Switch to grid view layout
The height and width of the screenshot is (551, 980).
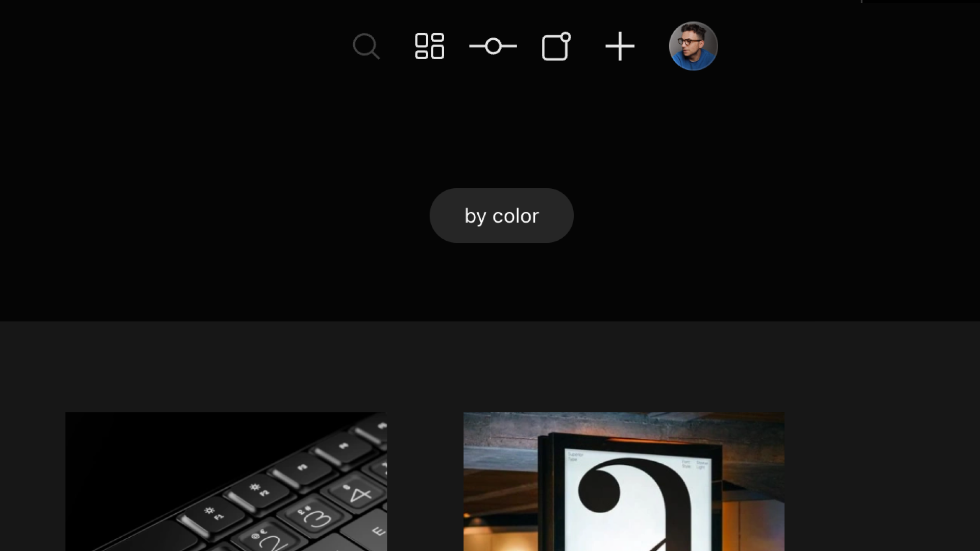point(429,46)
